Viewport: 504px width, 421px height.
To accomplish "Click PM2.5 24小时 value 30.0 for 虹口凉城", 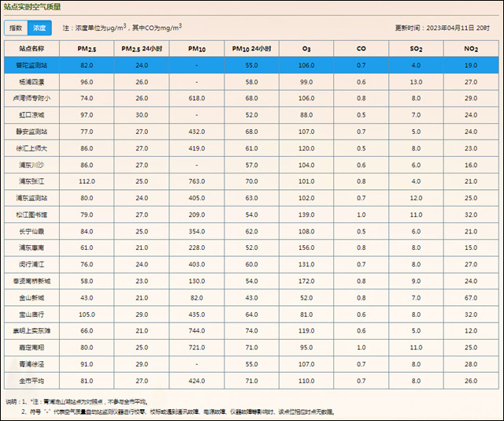I will [142, 115].
